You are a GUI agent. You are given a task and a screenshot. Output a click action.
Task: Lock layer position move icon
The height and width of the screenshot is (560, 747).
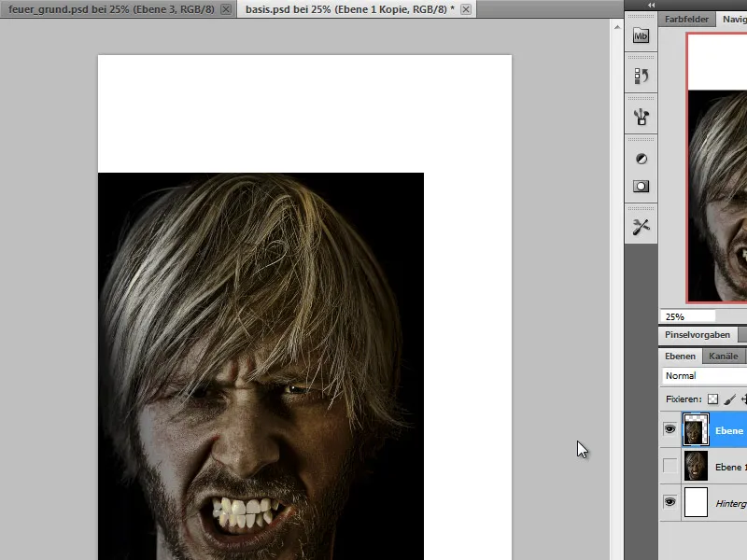[x=743, y=399]
